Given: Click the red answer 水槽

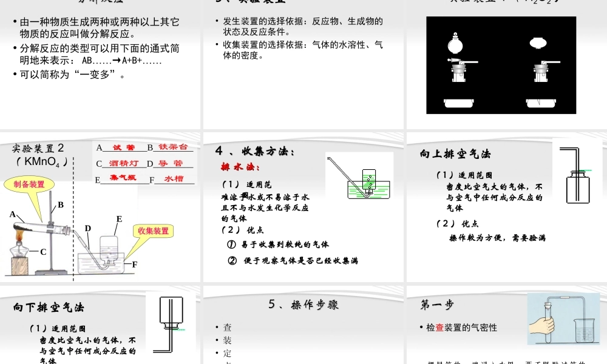Looking at the screenshot, I should 174,179.
